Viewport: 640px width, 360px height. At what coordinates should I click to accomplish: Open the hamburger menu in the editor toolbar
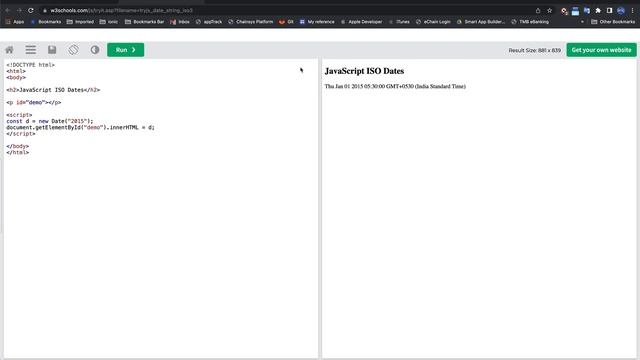pos(31,50)
